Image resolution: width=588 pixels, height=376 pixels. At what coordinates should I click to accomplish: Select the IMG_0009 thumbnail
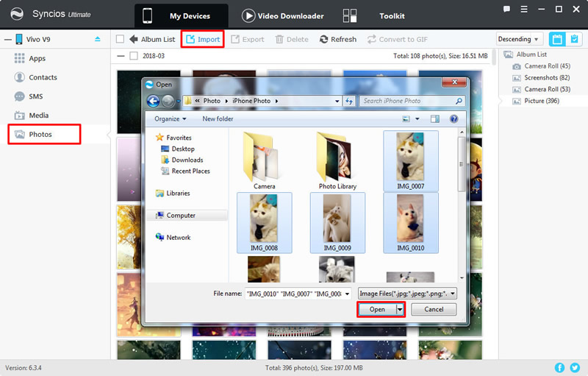tap(337, 223)
